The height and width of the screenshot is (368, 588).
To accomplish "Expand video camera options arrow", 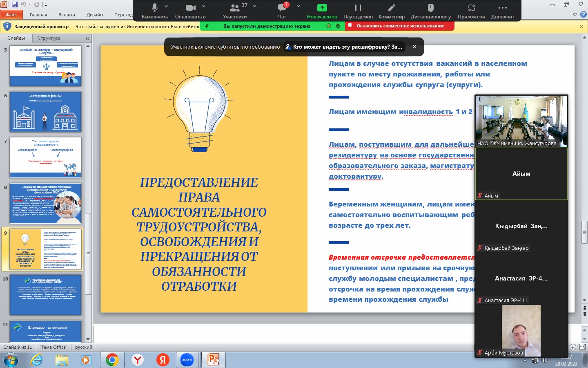I will pyautogui.click(x=204, y=6).
